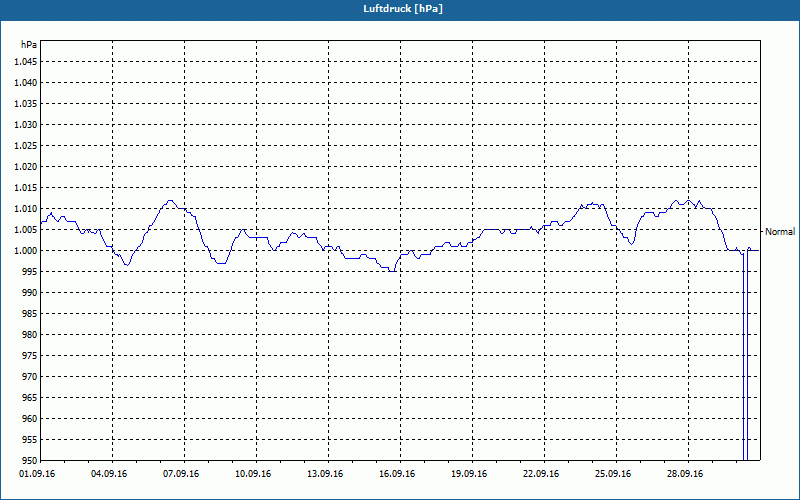Click the 13.09.16 date label

[324, 474]
